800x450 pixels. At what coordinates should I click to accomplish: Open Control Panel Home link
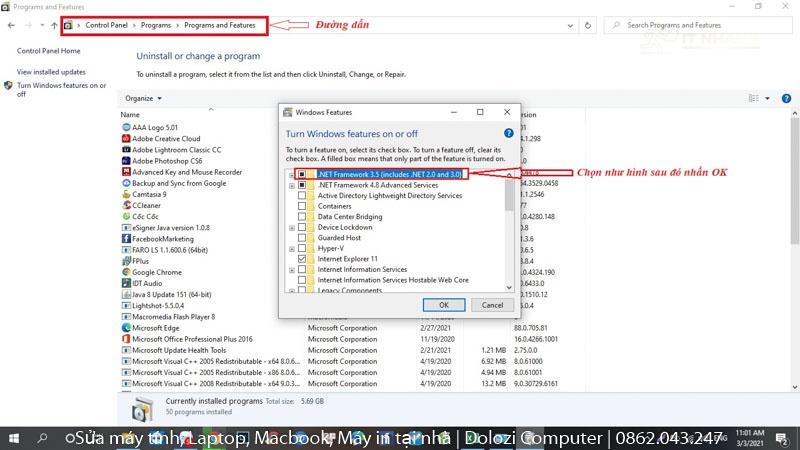[x=48, y=51]
